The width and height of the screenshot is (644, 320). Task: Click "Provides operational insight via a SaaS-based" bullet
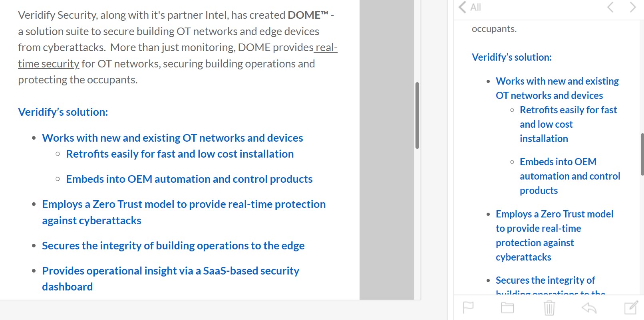(x=171, y=279)
